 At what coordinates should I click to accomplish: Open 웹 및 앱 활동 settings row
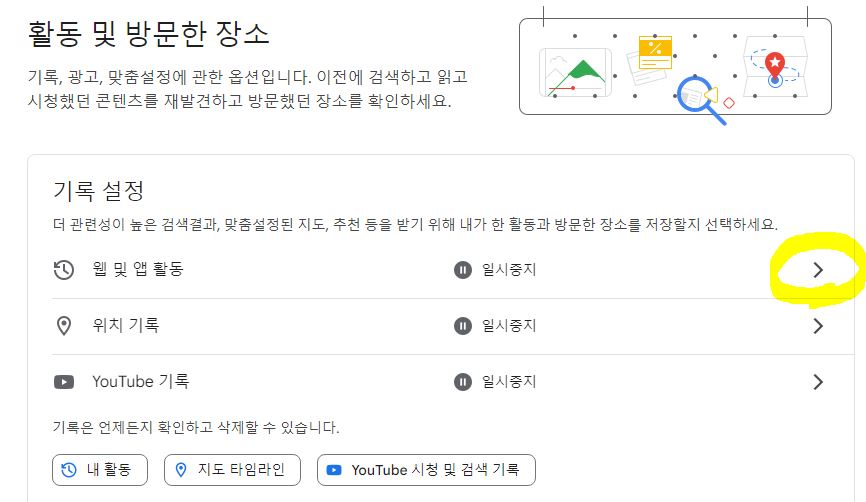coord(453,270)
